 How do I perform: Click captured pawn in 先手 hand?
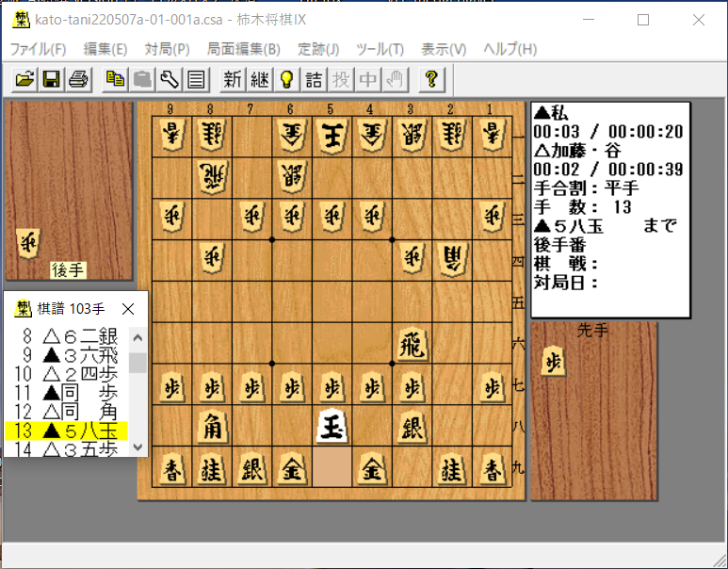click(554, 361)
